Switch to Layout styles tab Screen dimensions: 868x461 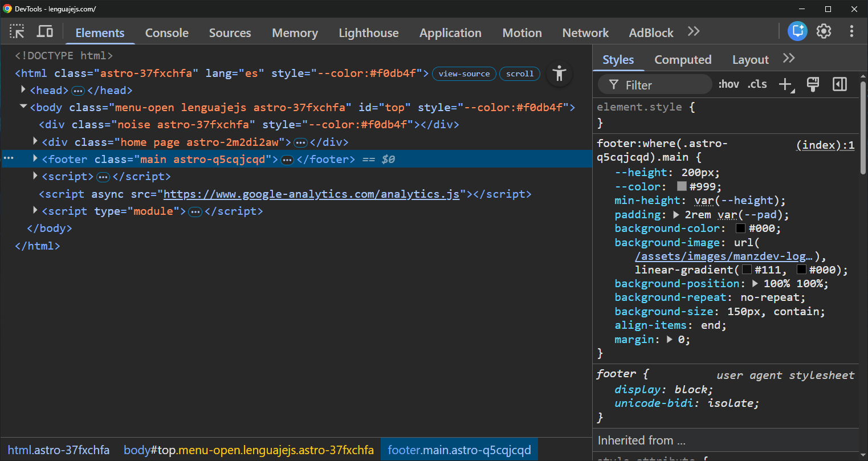click(x=751, y=60)
